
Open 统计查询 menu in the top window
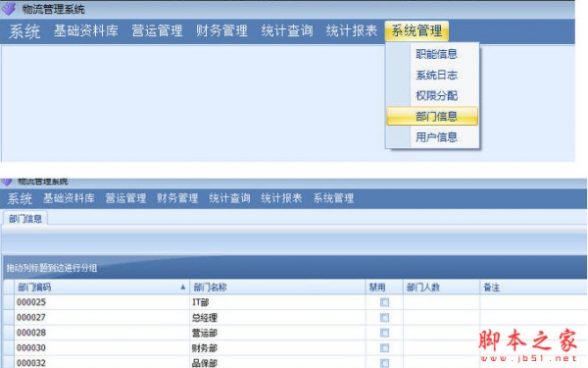287,30
